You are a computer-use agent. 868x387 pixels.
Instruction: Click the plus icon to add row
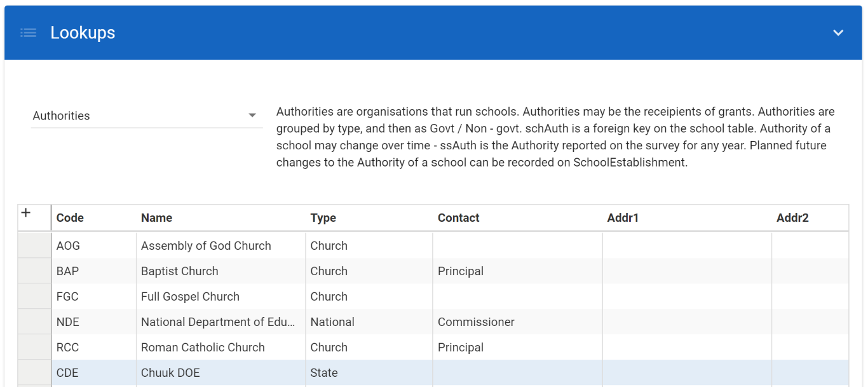26,213
